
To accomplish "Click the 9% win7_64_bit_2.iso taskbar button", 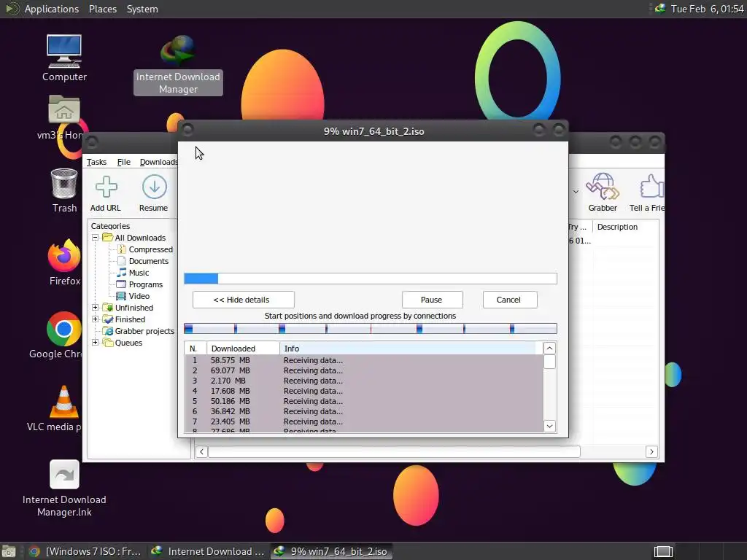I will click(332, 551).
